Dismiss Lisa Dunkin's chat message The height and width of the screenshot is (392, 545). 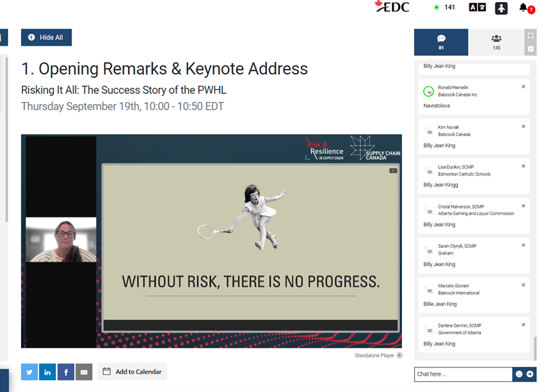click(523, 166)
